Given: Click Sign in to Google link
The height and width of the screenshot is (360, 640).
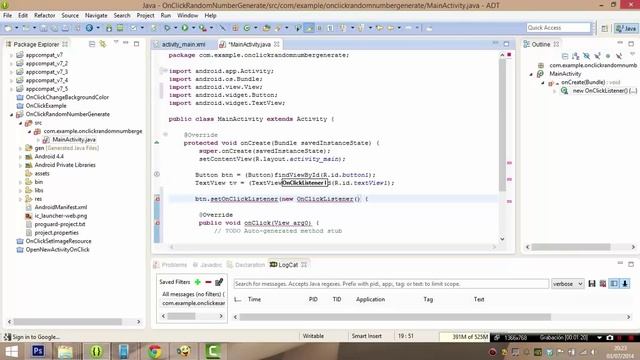Looking at the screenshot, I should (36, 337).
